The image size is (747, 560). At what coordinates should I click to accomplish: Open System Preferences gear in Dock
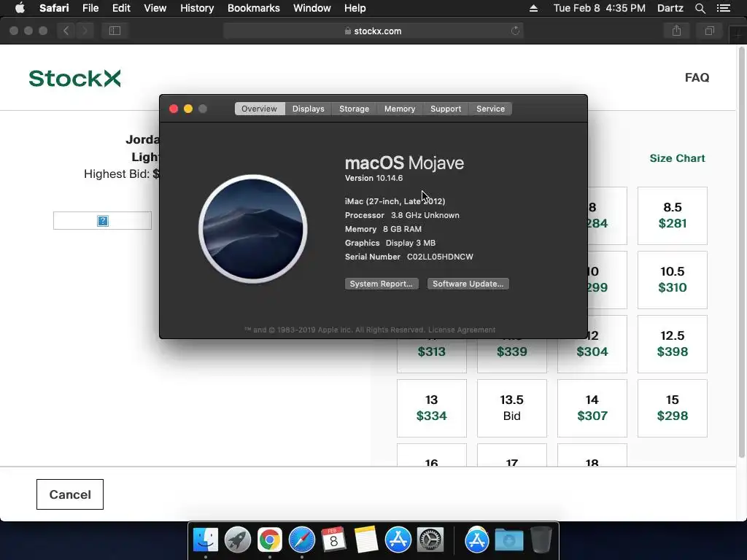click(430, 540)
